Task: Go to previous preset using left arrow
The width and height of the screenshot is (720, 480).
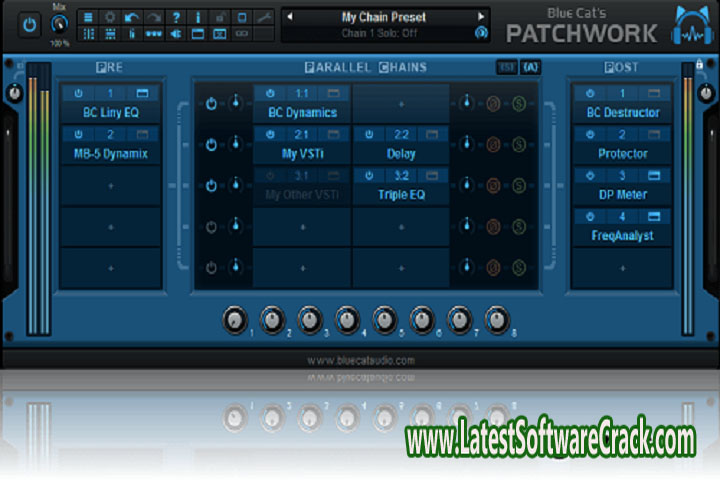Action: (x=290, y=17)
